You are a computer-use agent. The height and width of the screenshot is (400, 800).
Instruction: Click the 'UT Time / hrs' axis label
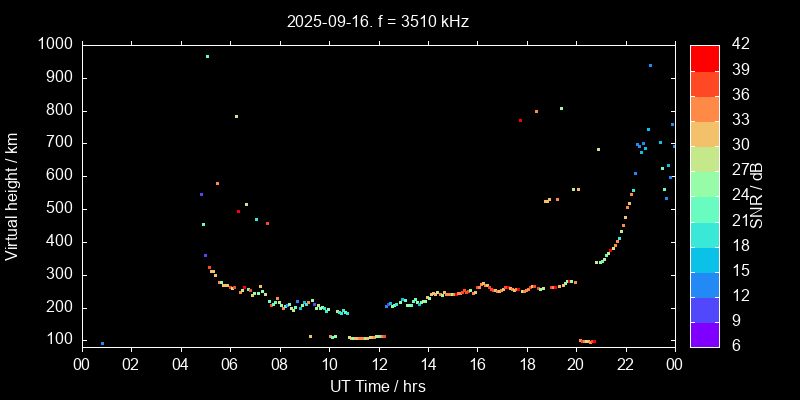click(x=378, y=385)
